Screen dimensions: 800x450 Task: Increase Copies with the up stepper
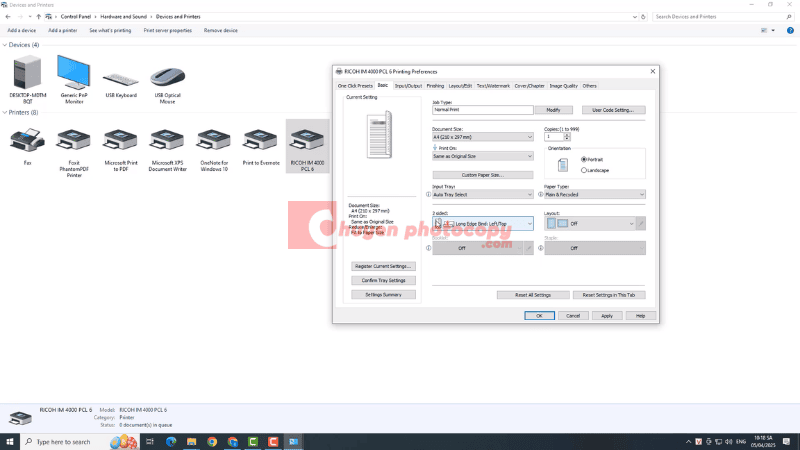click(x=567, y=135)
